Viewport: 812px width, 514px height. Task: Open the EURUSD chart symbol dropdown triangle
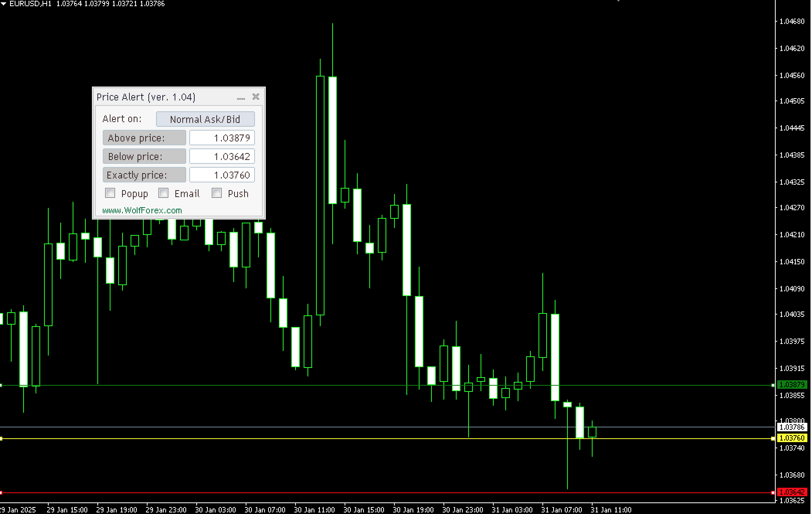click(4, 4)
